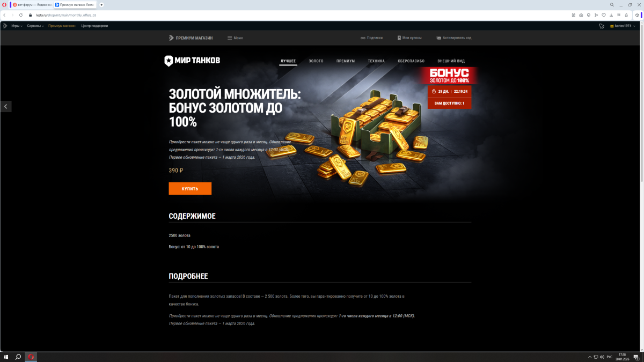
Task: Open the Активировать код link
Action: (x=454, y=38)
